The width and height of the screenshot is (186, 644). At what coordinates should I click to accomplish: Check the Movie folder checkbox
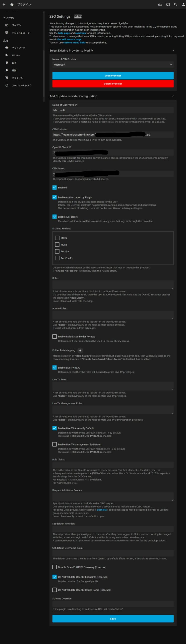coord(57,238)
